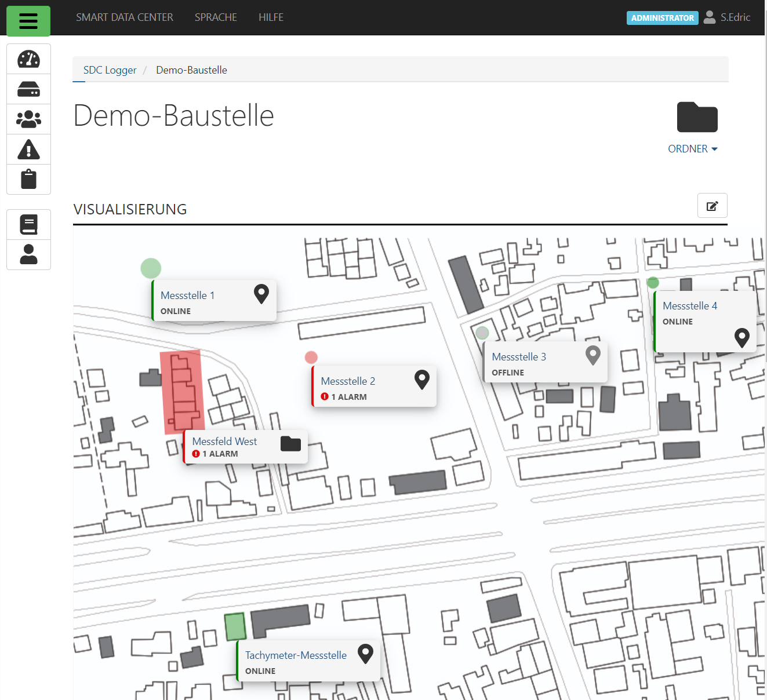
Task: Click the edit visualization pencil button
Action: point(712,206)
